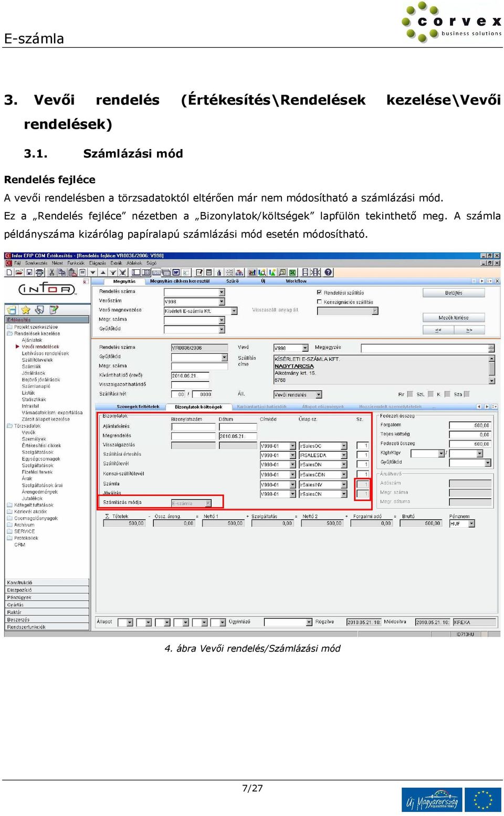Click the blue Help question mark icon

click(x=329, y=273)
